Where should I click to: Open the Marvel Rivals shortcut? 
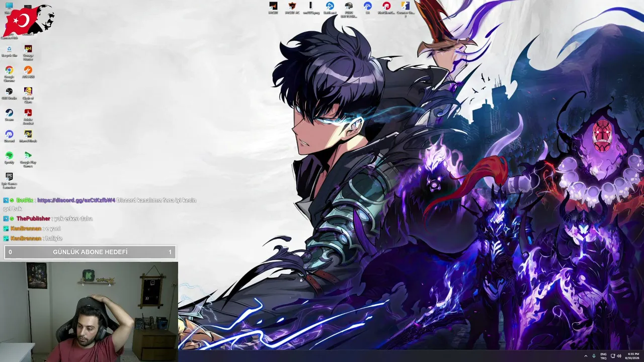(x=28, y=136)
